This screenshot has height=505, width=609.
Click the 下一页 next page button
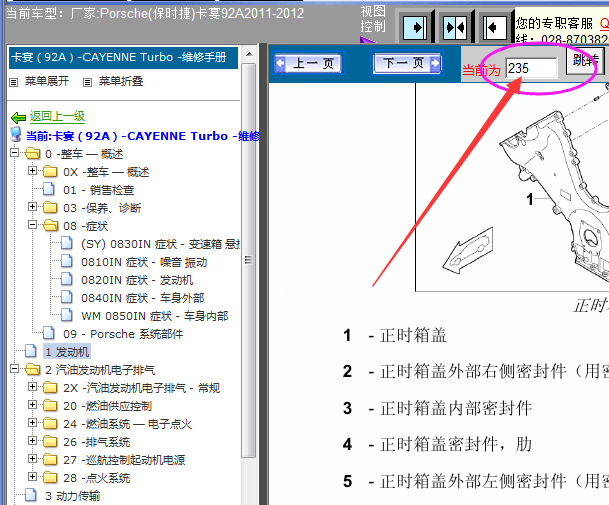click(407, 63)
